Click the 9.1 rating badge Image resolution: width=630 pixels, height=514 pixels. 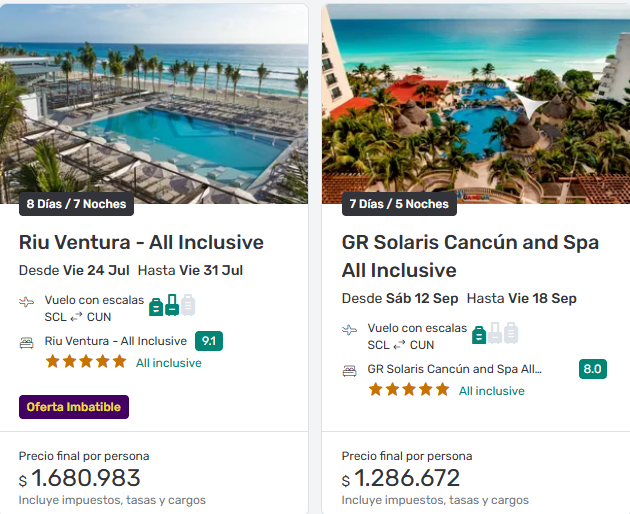tap(209, 341)
